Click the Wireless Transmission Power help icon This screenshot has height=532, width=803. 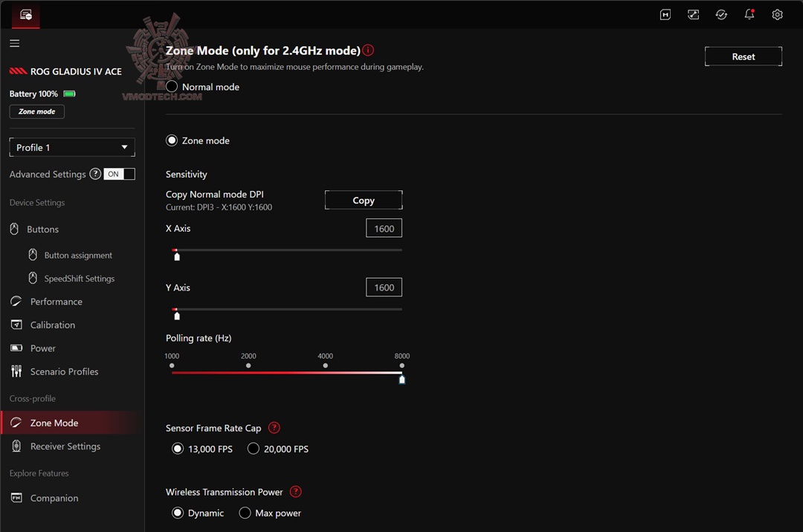tap(295, 492)
